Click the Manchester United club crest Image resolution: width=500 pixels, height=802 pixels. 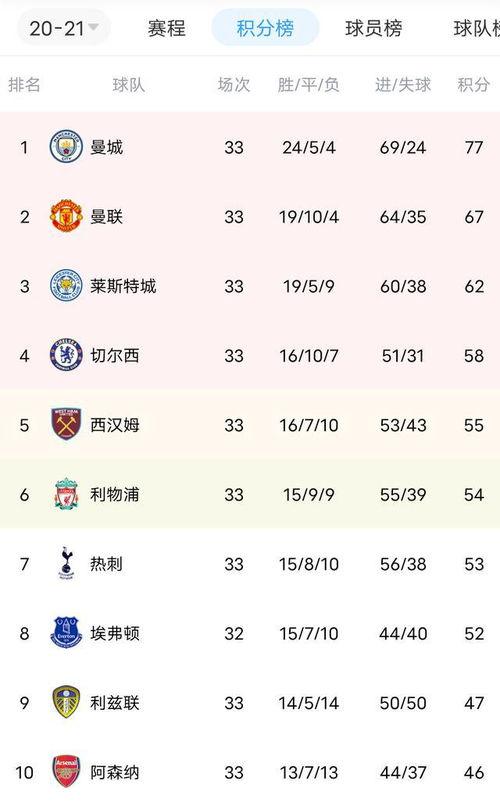[66, 216]
